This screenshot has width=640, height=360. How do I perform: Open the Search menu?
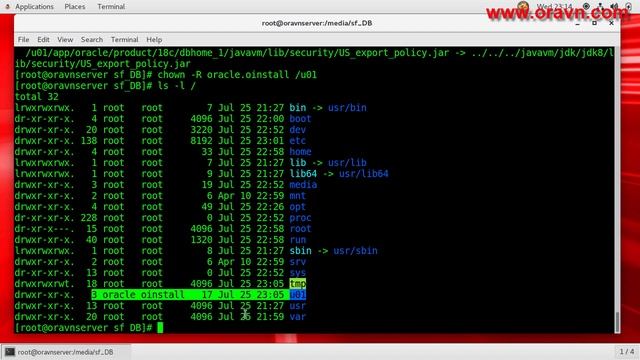tap(92, 40)
